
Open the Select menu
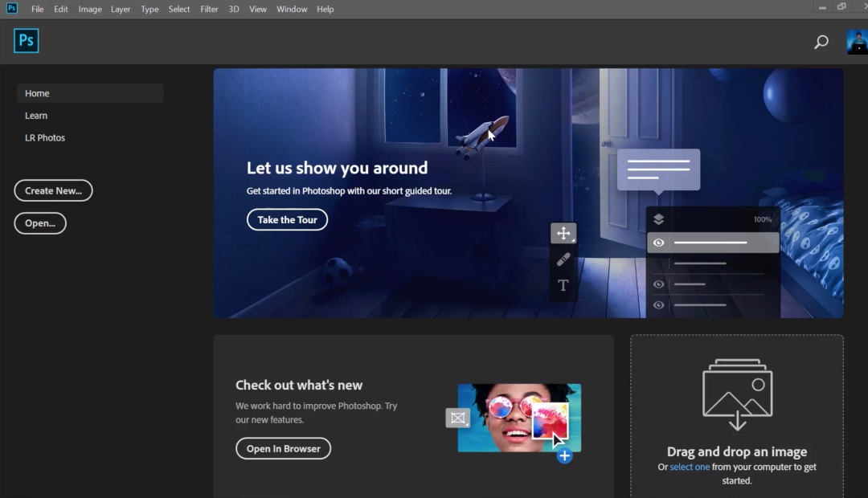point(178,9)
